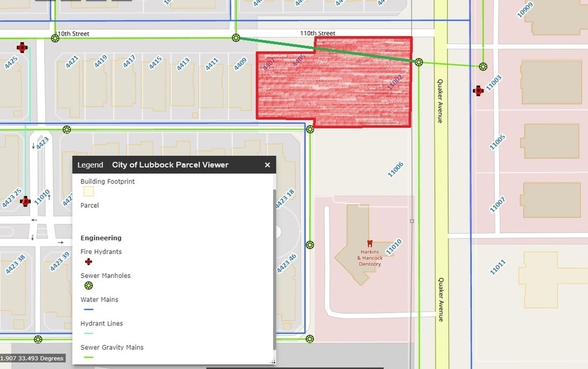The width and height of the screenshot is (588, 369).
Task: Click the Legend panel title
Action: point(90,165)
